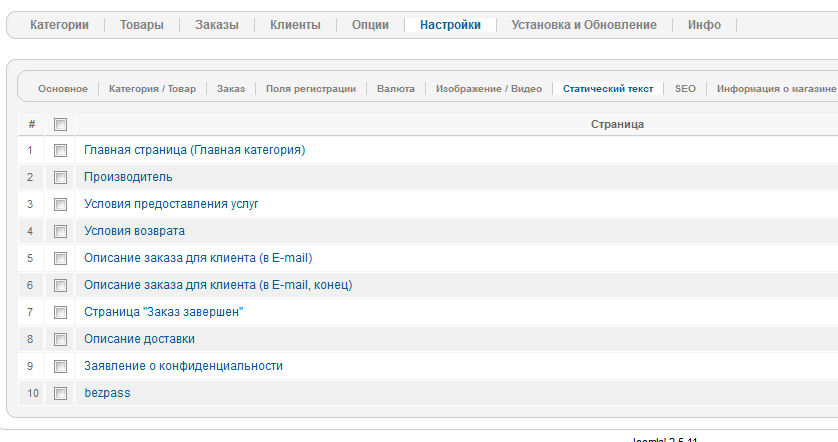Open the Поля регистрации tab
Image resolution: width=838 pixels, height=442 pixels.
click(x=311, y=89)
